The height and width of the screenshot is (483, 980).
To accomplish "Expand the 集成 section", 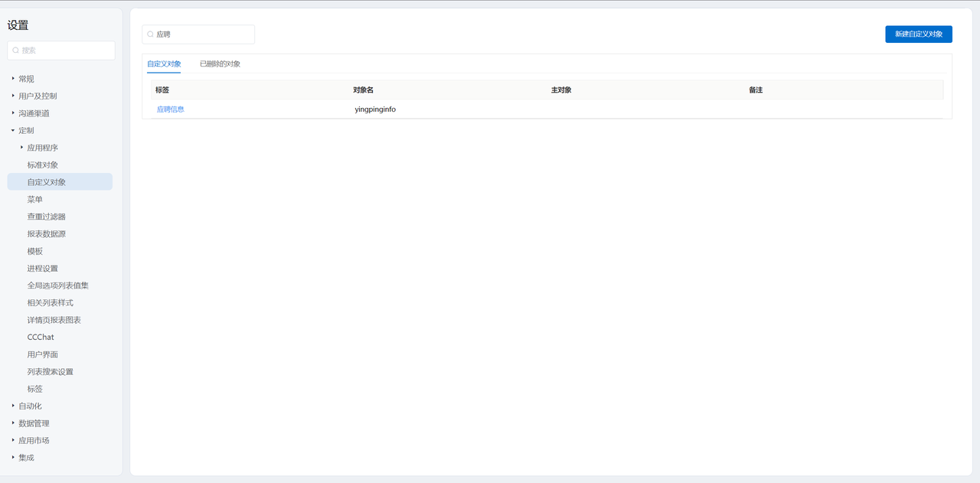I will click(13, 458).
